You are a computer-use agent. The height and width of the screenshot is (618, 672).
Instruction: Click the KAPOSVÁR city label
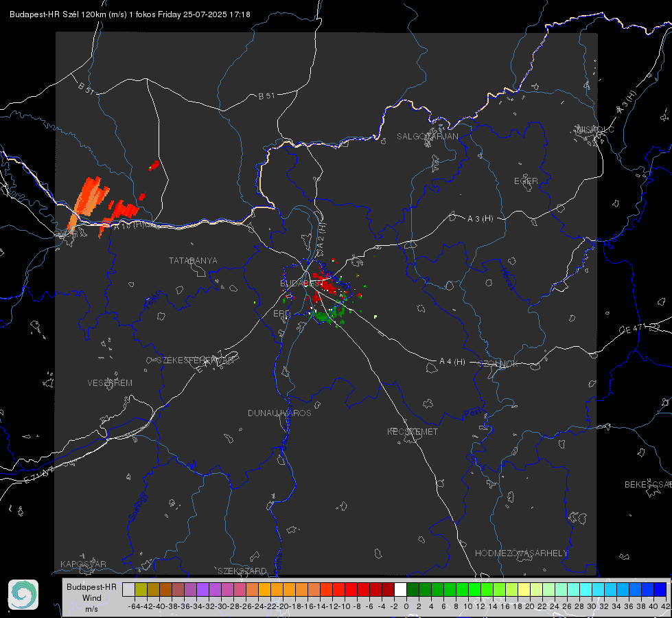[83, 564]
